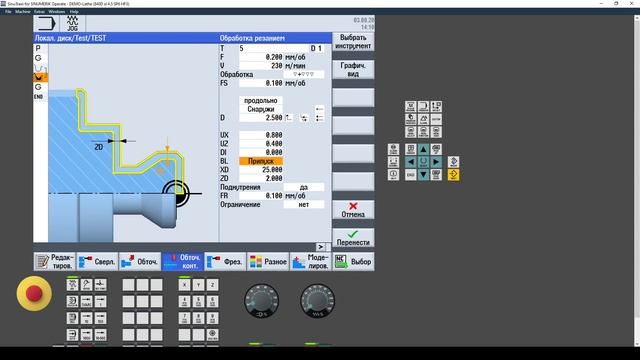Click the JOG mode key on machine panel
This screenshot has width=640, height=360.
pyautogui.click(x=73, y=284)
